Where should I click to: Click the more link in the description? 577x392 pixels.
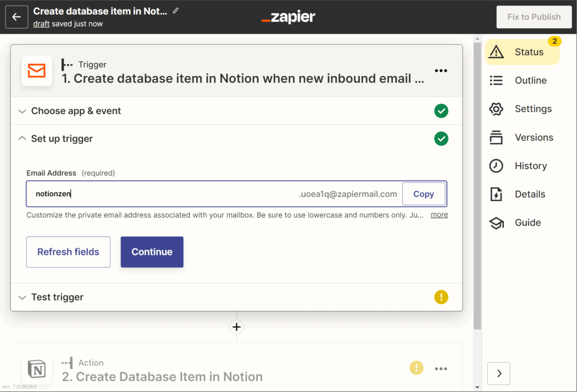(x=439, y=215)
